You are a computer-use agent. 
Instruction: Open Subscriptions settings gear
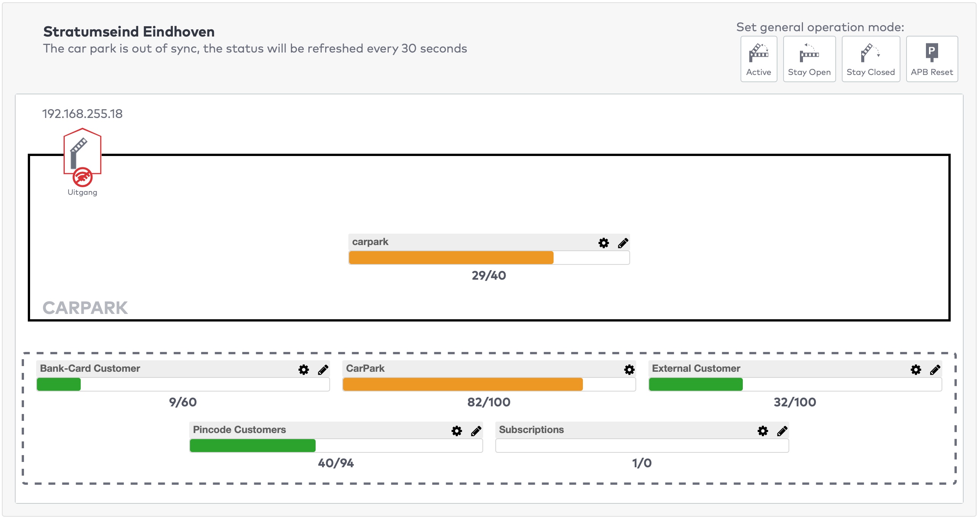763,431
